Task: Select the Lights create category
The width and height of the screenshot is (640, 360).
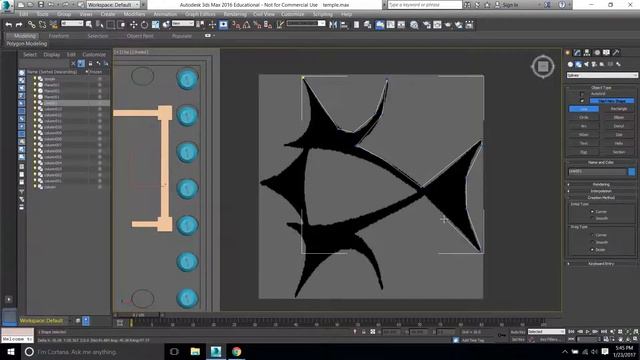Action: (587, 64)
